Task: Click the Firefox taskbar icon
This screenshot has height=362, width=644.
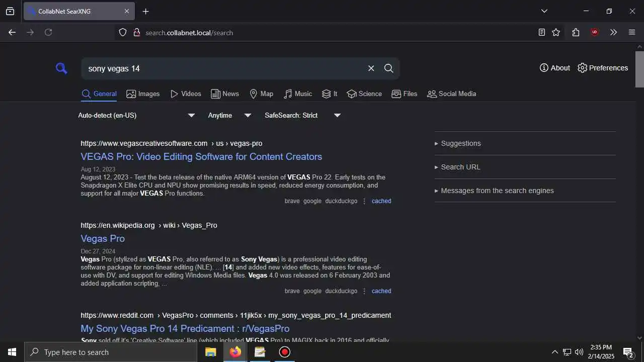Action: pos(235,352)
